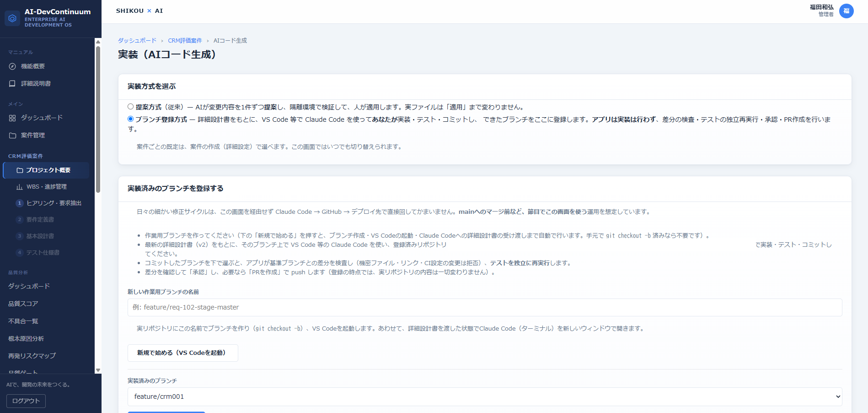This screenshot has width=868, height=413.
Task: Click the 案件管理 folder icon
Action: pyautogui.click(x=12, y=136)
